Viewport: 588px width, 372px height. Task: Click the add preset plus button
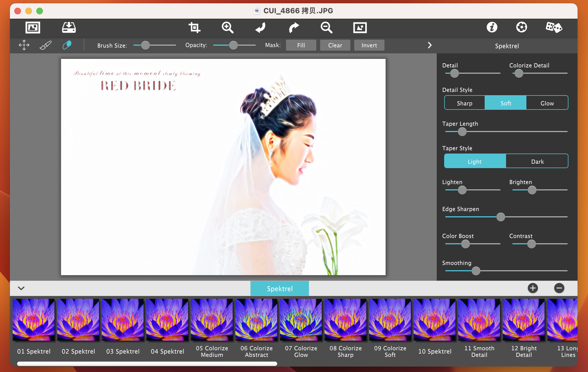coord(533,288)
